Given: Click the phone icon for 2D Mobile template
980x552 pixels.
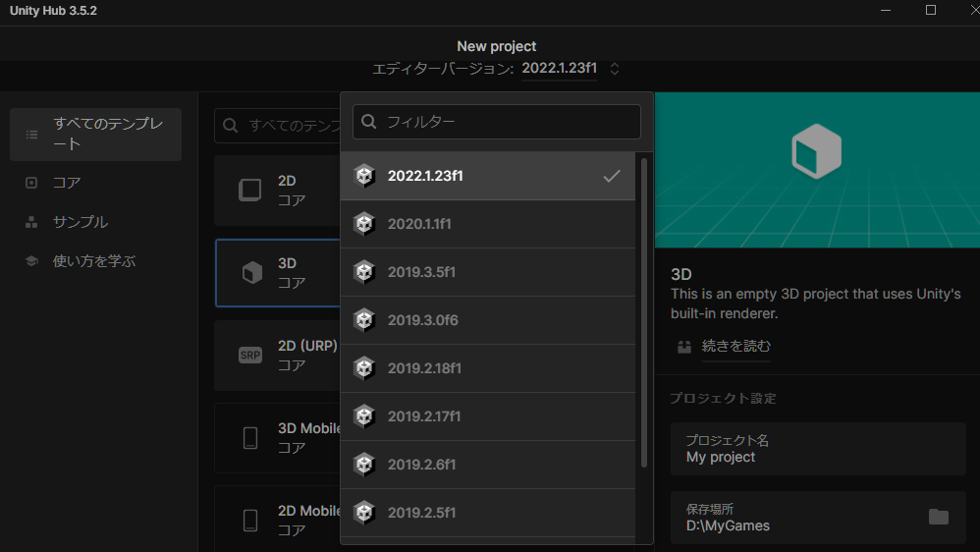Looking at the screenshot, I should tap(250, 521).
